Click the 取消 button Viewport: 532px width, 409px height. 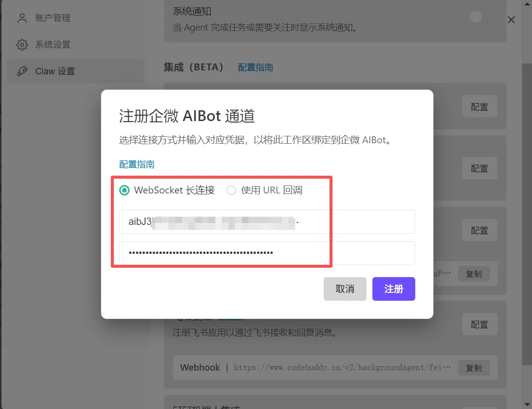click(x=345, y=289)
